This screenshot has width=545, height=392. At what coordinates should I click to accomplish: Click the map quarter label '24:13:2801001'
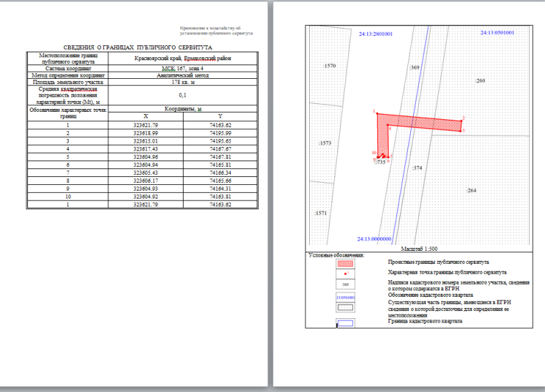point(376,34)
